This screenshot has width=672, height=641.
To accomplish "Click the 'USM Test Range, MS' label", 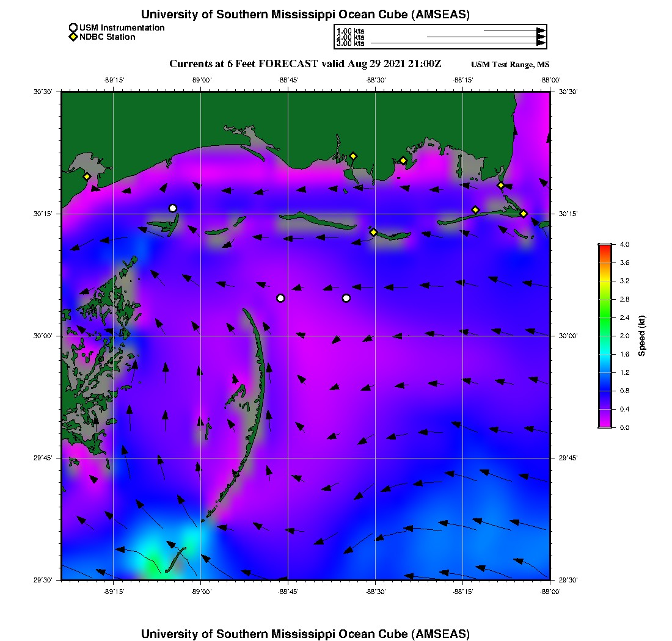I will [x=510, y=65].
